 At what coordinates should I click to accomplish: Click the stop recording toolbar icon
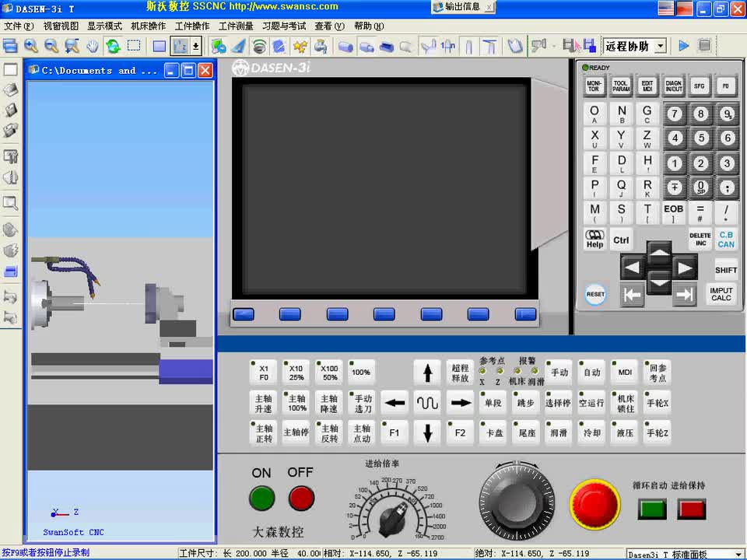tap(705, 46)
